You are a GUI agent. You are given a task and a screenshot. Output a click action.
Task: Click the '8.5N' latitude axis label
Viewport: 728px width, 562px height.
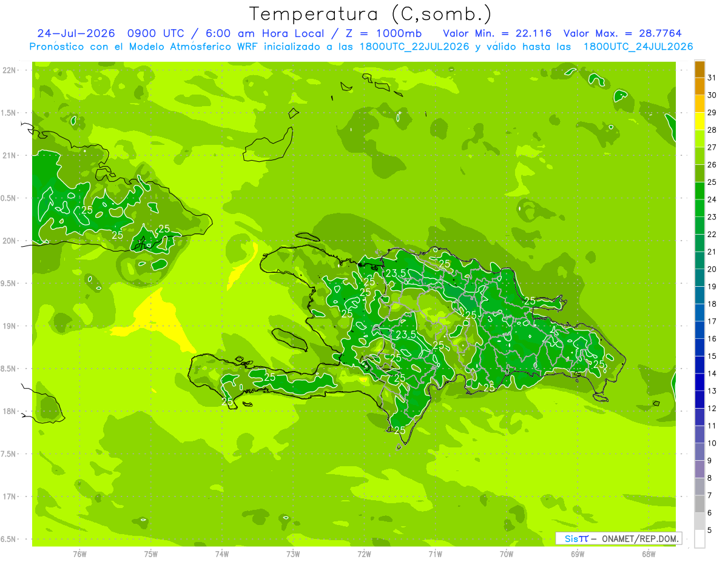(x=9, y=369)
